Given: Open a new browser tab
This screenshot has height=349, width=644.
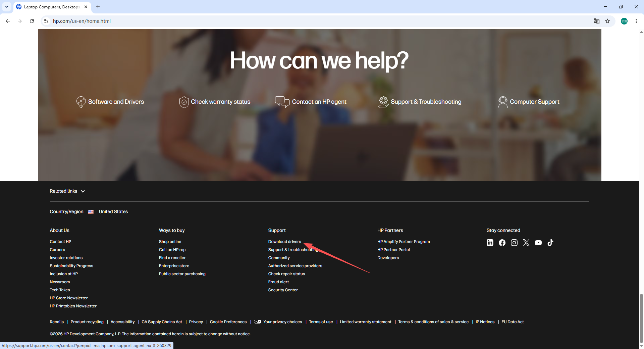Looking at the screenshot, I should [x=98, y=7].
